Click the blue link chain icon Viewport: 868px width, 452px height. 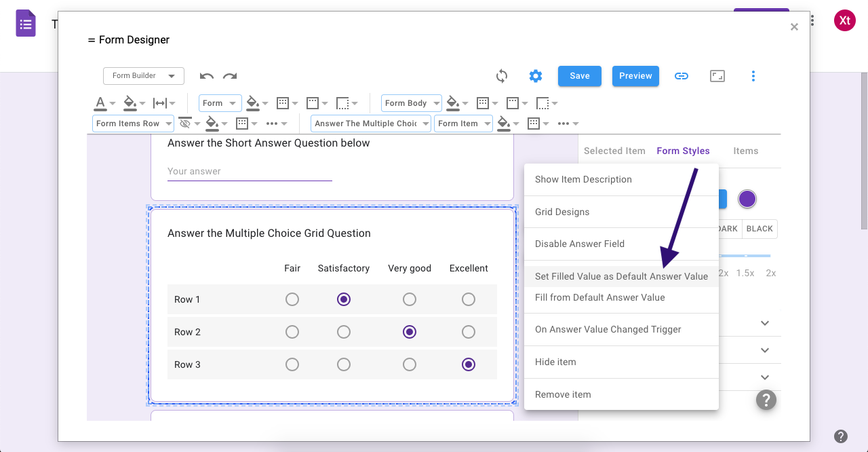682,76
